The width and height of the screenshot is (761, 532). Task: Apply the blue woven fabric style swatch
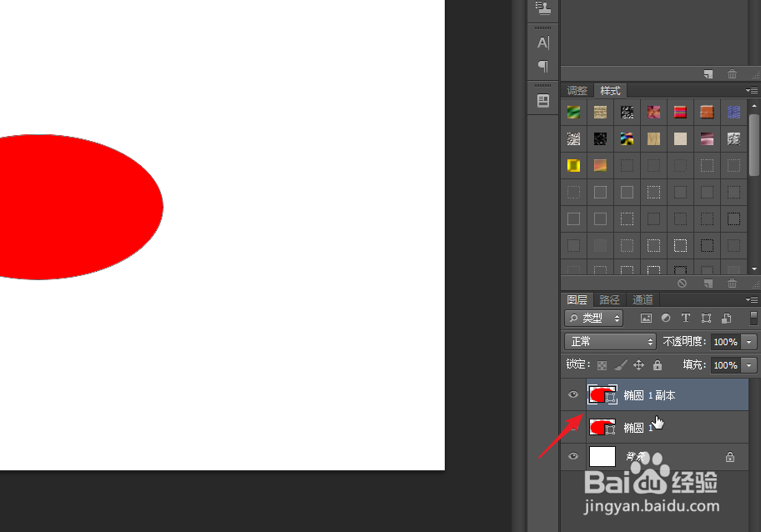pos(733,113)
